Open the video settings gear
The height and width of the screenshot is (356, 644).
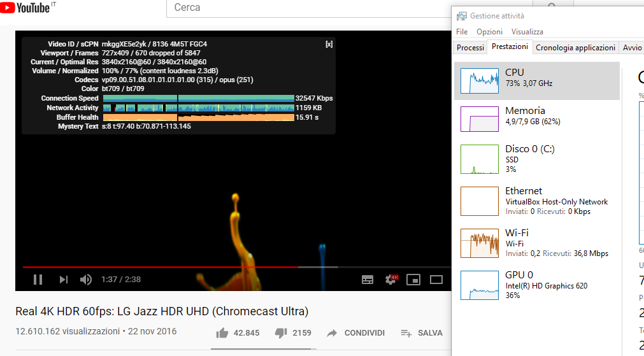coord(391,280)
